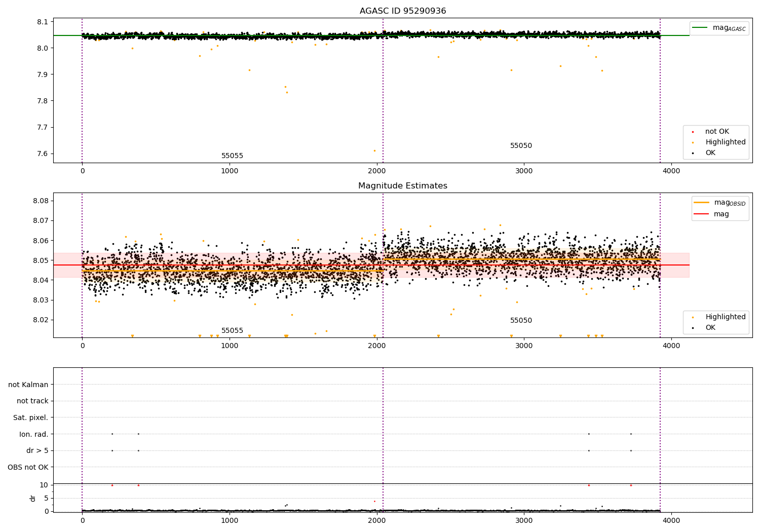760x532 pixels.
Task: Click the 'AGASC ID 95290936' plot title
Action: pyautogui.click(x=403, y=11)
